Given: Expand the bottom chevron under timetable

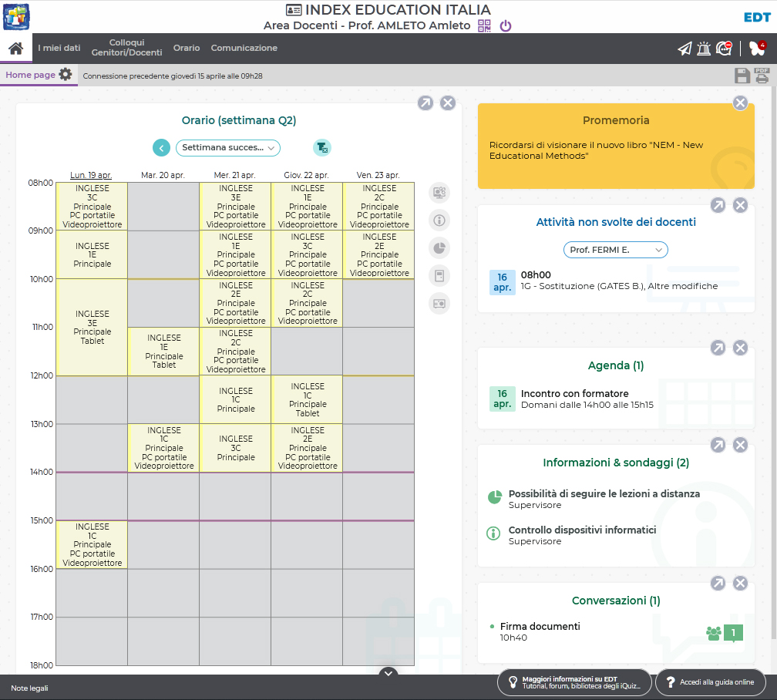Looking at the screenshot, I should point(388,674).
